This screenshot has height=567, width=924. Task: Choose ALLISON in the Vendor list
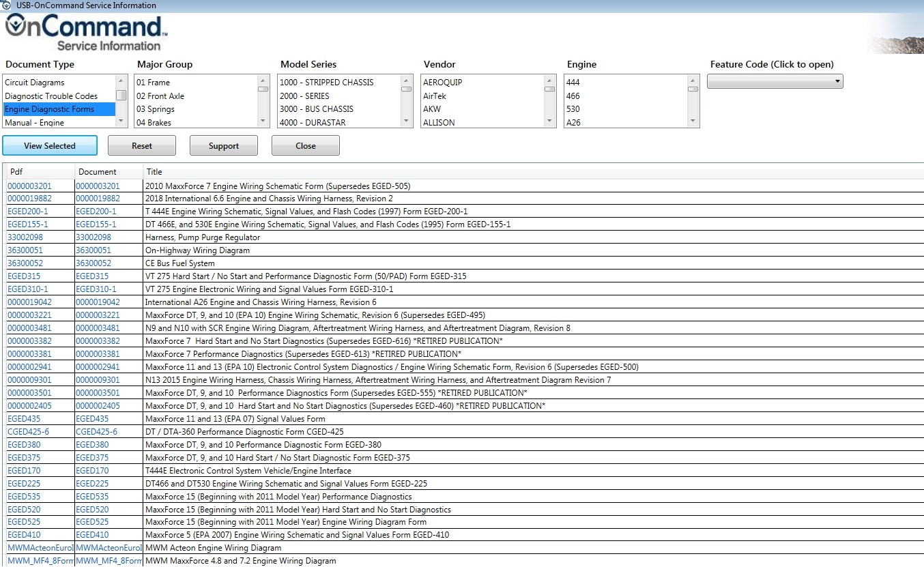440,122
